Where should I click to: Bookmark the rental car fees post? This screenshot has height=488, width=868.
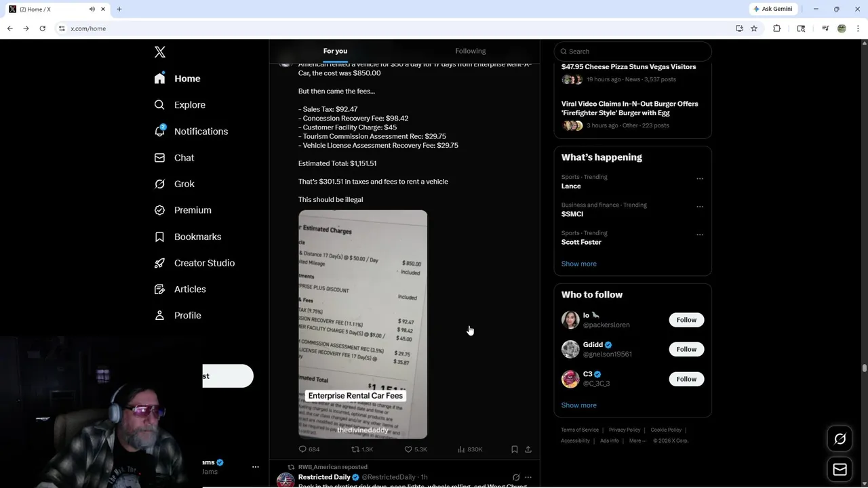[x=515, y=449]
